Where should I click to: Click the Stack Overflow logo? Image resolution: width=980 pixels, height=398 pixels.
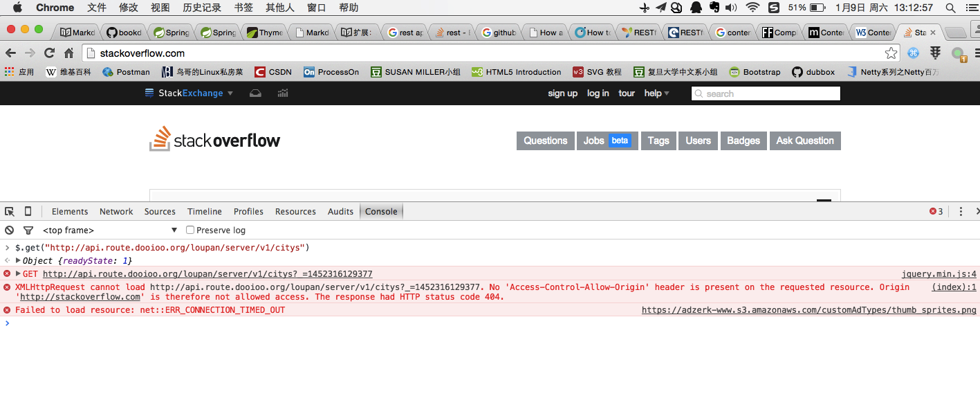tap(215, 139)
